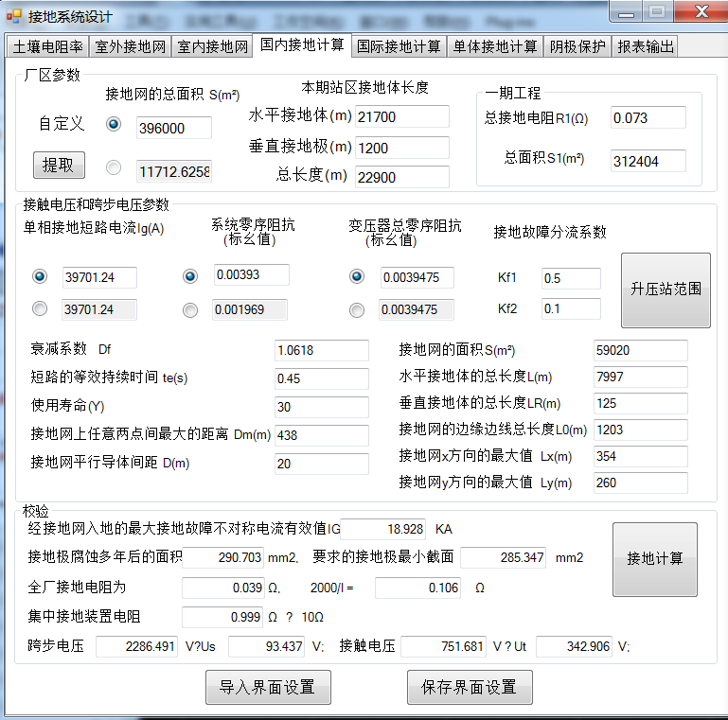Edit grid area S field 59020
Screen dimensions: 728x720
(x=641, y=350)
